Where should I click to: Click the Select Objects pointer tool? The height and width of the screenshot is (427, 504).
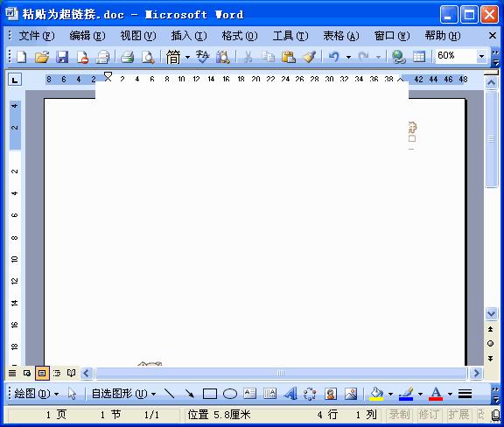pyautogui.click(x=72, y=393)
